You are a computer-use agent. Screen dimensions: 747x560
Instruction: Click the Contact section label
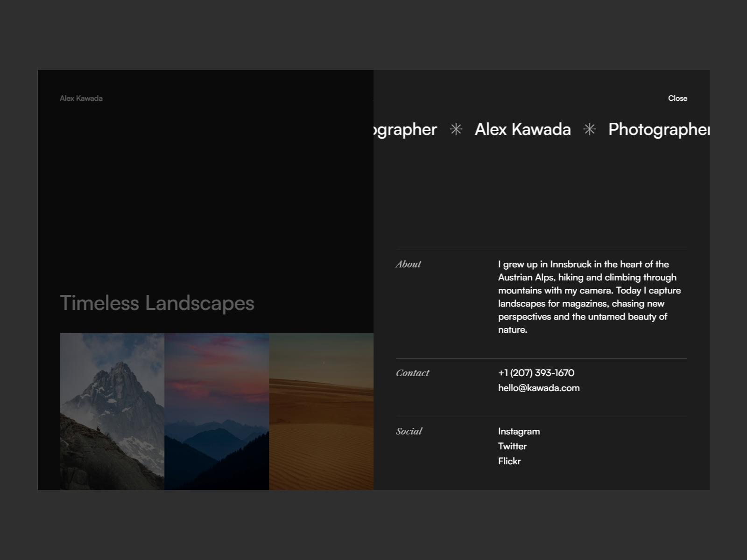412,373
